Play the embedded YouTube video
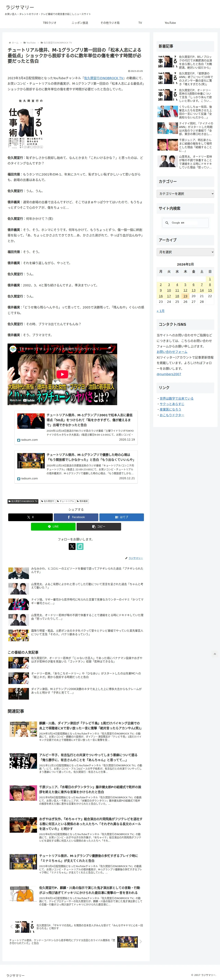 tap(62, 374)
